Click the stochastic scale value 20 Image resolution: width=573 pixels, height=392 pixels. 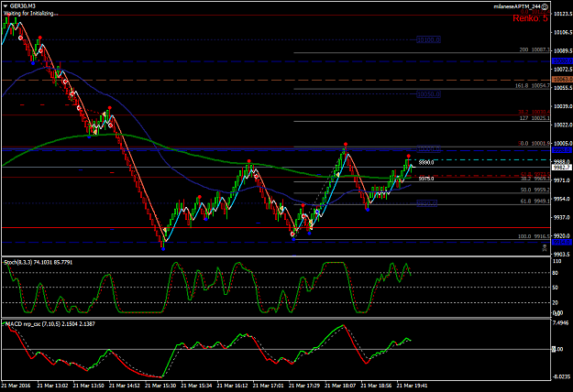click(x=556, y=302)
